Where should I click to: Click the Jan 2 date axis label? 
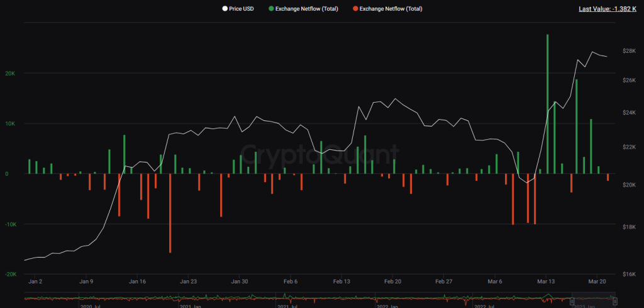pos(35,282)
